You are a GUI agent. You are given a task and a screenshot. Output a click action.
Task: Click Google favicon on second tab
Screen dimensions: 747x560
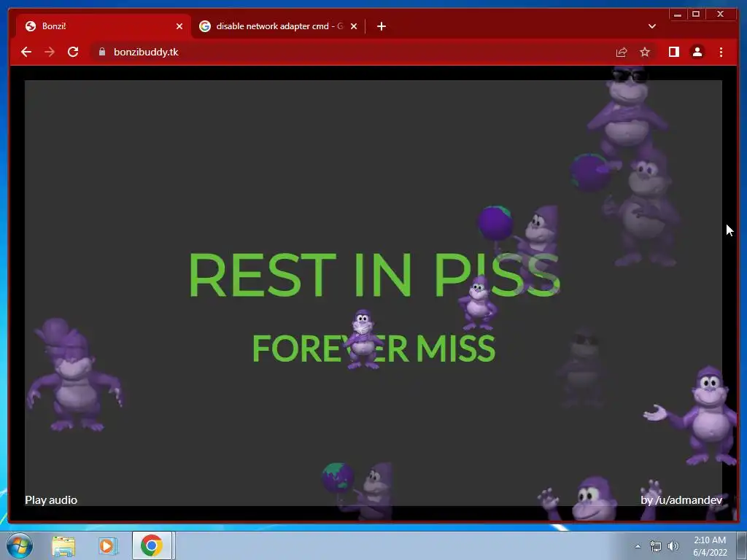click(x=205, y=26)
